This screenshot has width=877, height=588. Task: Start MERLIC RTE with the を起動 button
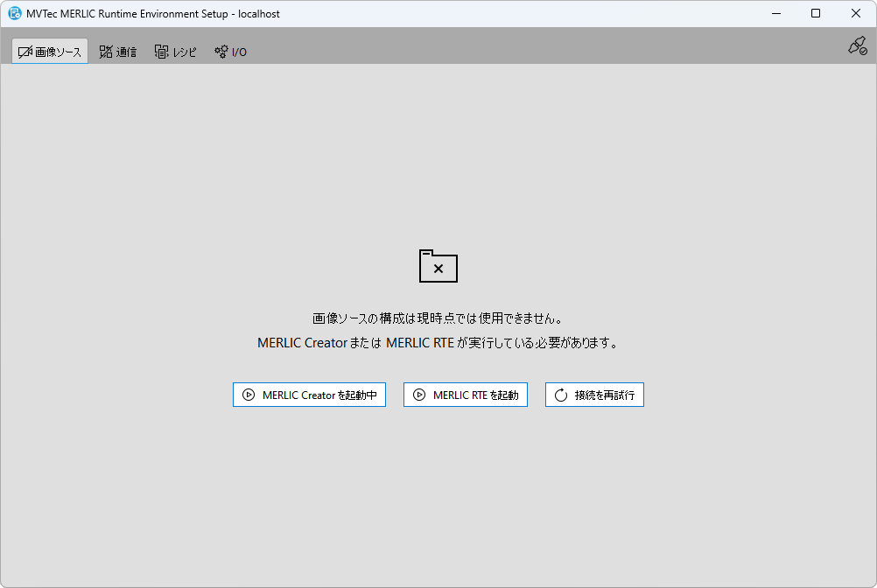(466, 395)
